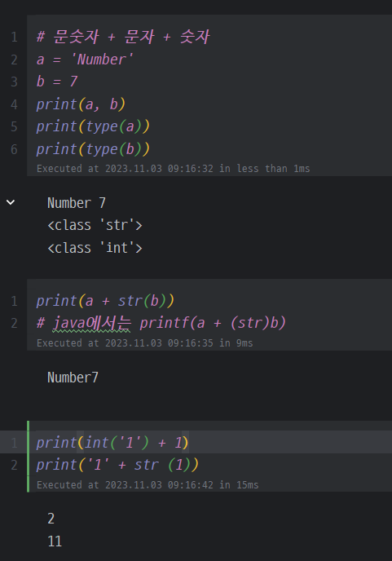Click the 09:16:42 execution timestamp
This screenshot has height=561, width=392.
148,485
